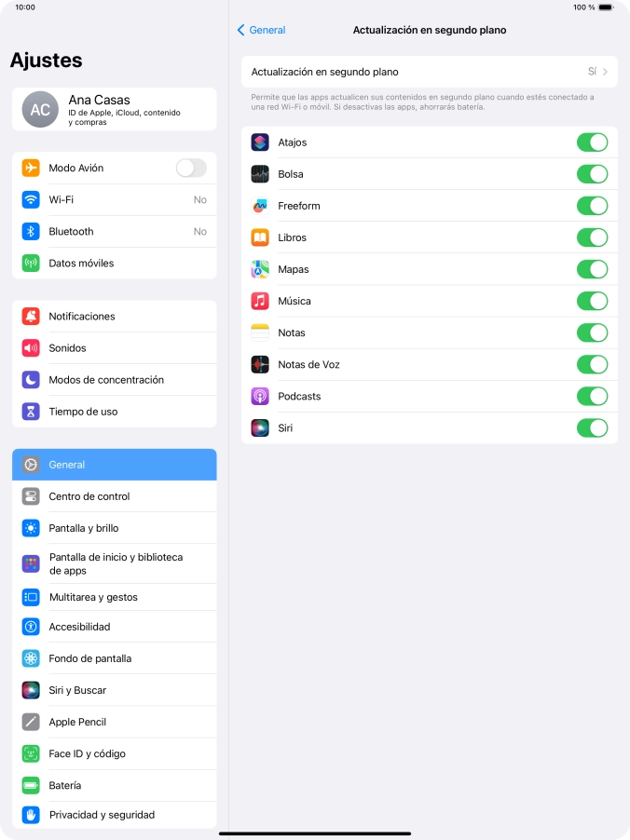Tap the Mapas app icon

[x=260, y=269]
